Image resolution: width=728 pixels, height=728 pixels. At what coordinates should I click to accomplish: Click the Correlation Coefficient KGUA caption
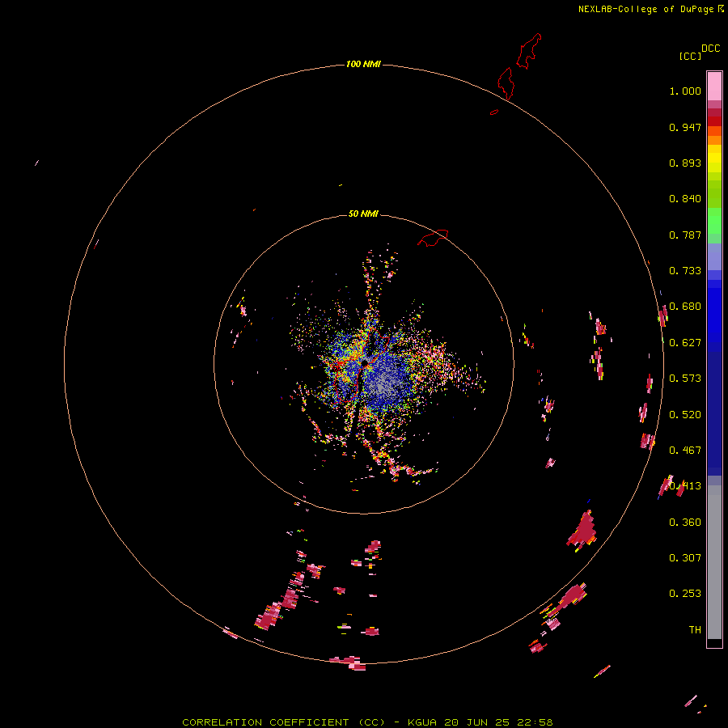pyautogui.click(x=367, y=722)
